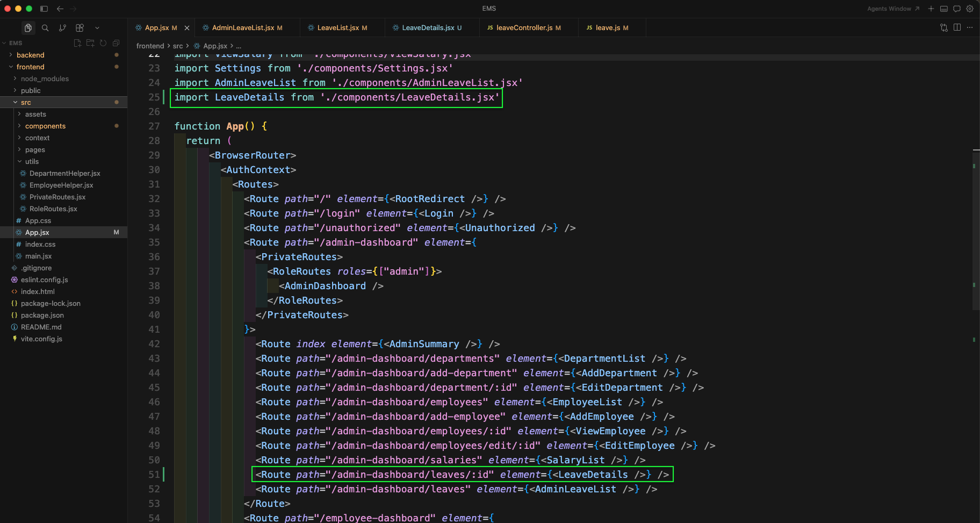980x523 pixels.
Task: Toggle the chat pane icon
Action: (957, 9)
